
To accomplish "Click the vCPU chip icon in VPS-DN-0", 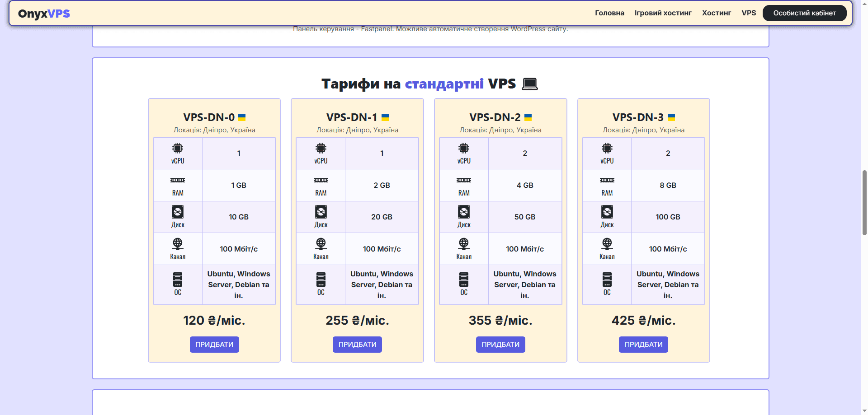I will 178,149.
